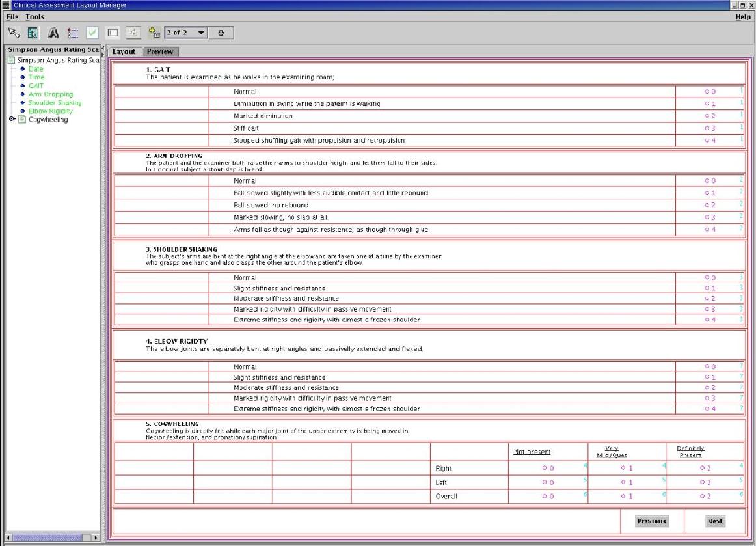
Task: Select the arrow pointer tool
Action: (x=14, y=33)
